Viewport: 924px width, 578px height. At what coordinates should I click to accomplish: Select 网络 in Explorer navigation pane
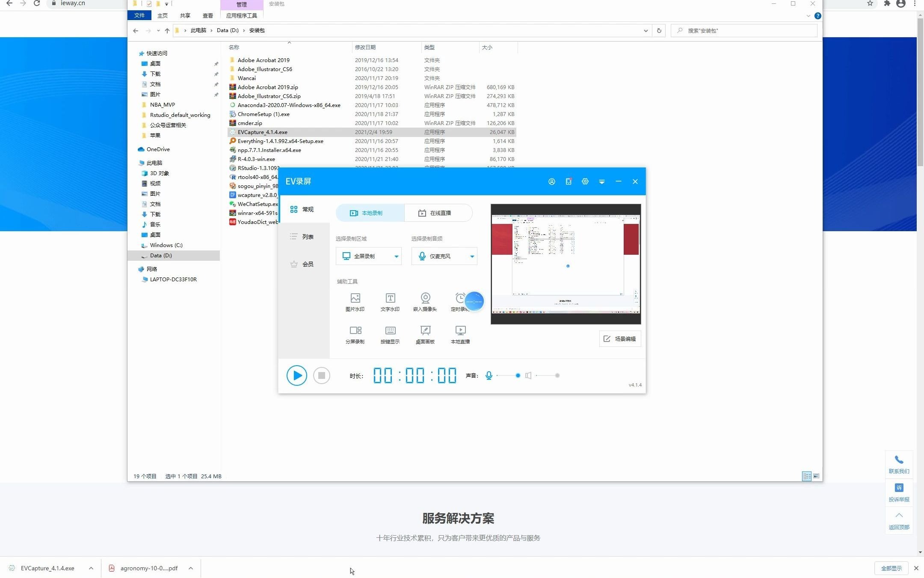coord(151,269)
